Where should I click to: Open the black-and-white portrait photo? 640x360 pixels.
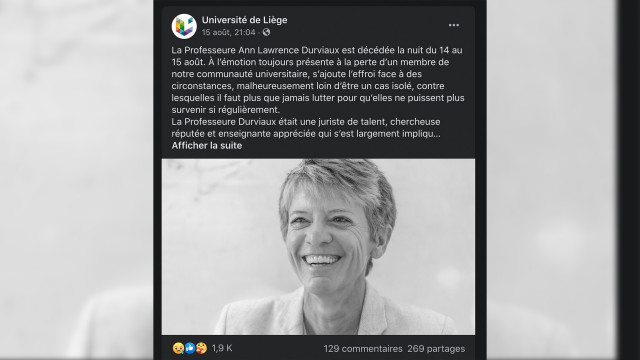(x=318, y=247)
